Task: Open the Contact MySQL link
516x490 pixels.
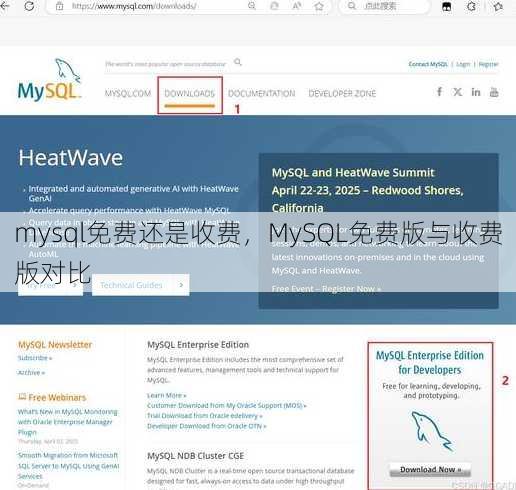Action: 428,64
